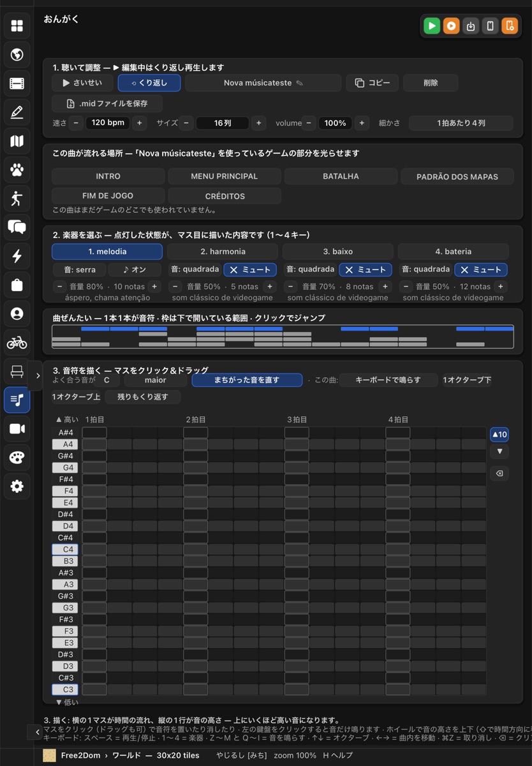This screenshot has width=532, height=766.
Task: Click the backspace clear icon beside the grid
Action: pos(499,474)
